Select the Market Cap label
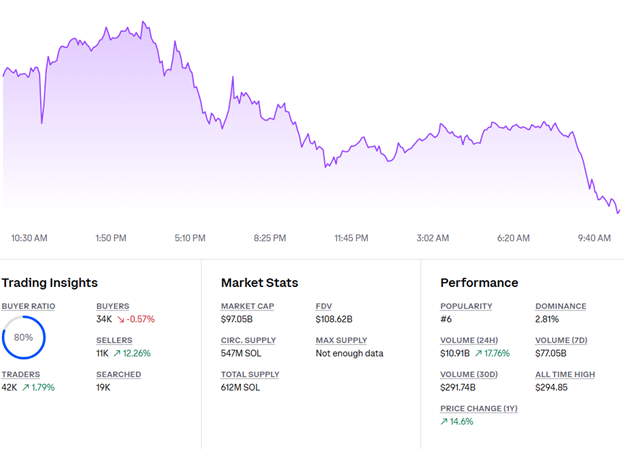Image resolution: width=624 pixels, height=449 pixels. click(x=247, y=306)
